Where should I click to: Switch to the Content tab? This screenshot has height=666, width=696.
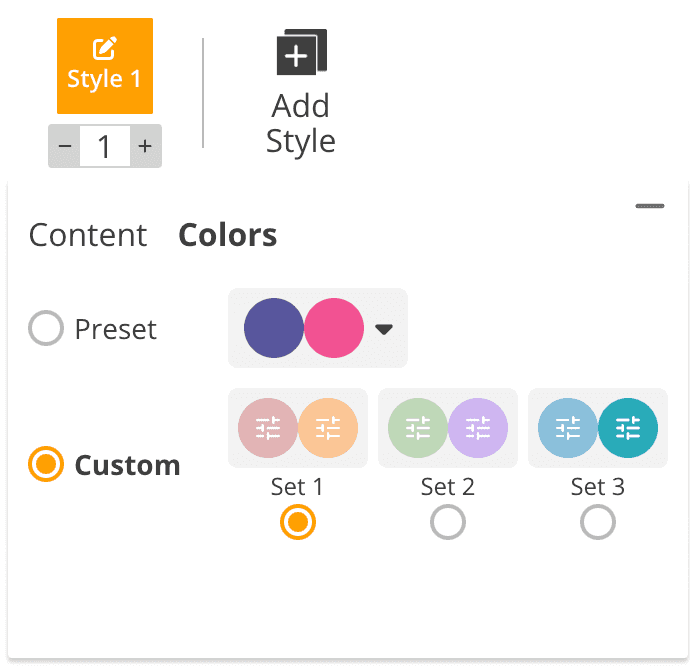(x=88, y=235)
